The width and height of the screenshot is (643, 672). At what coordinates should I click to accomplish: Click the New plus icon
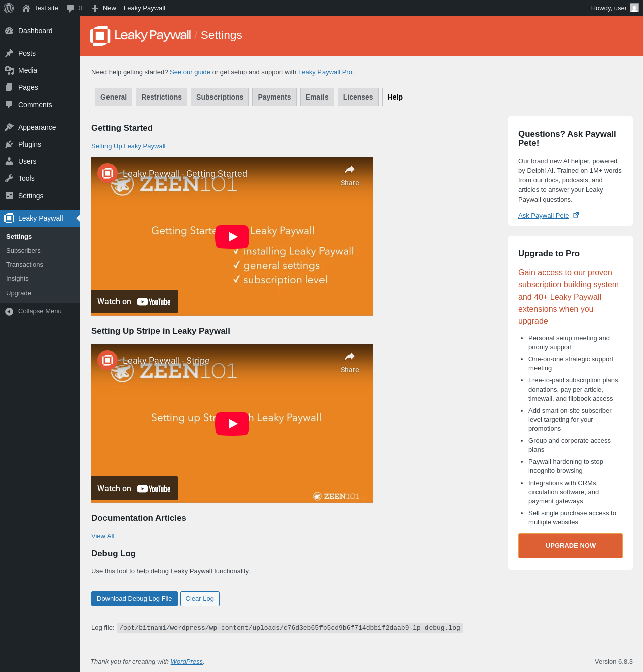pyautogui.click(x=95, y=8)
